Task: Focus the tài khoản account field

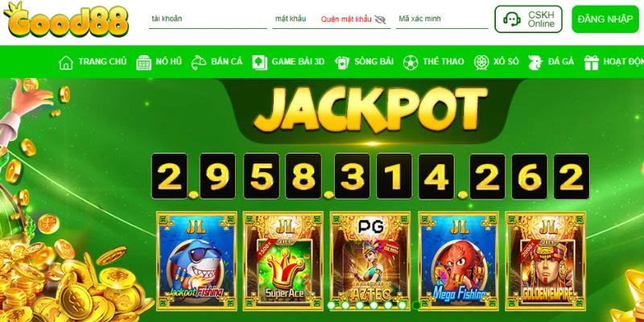Action: coord(208,19)
